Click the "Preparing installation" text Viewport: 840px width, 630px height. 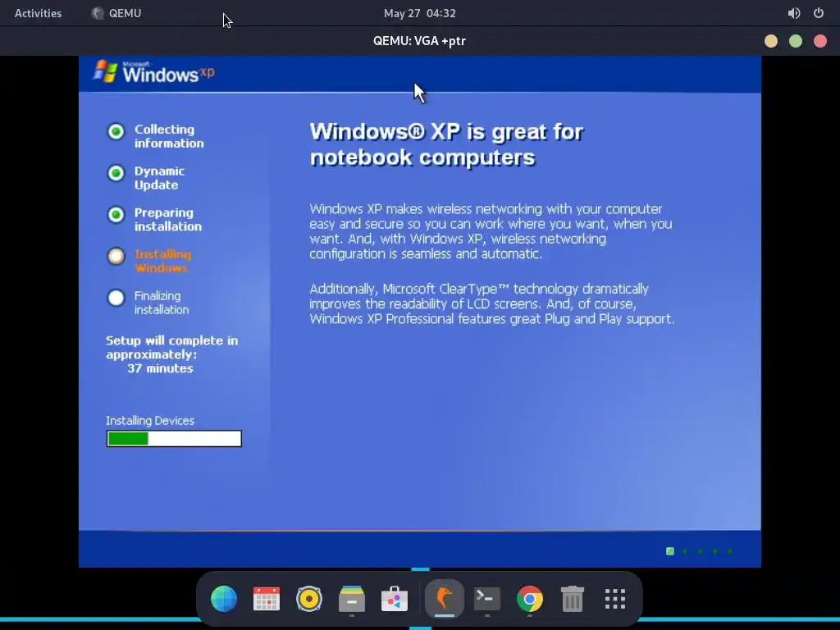pyautogui.click(x=167, y=219)
